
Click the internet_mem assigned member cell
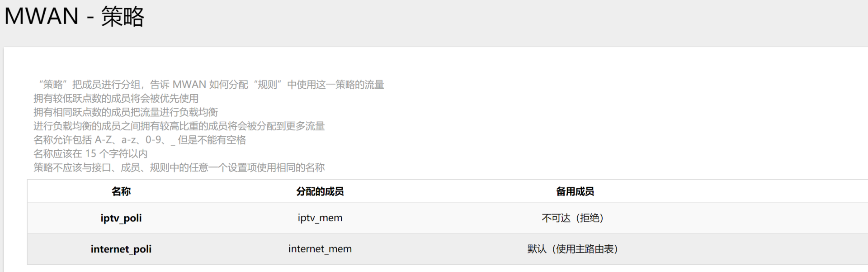click(320, 249)
